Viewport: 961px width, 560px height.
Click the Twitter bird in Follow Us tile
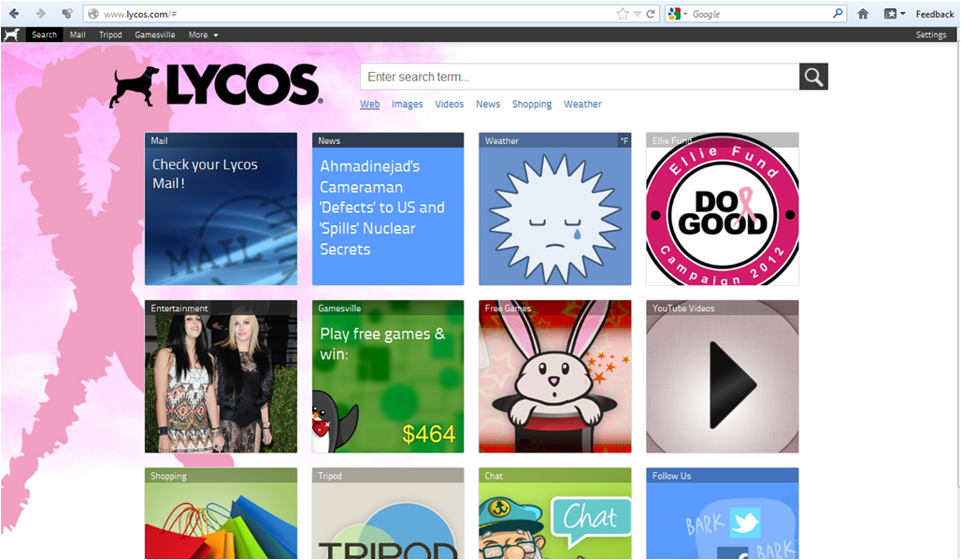point(745,522)
